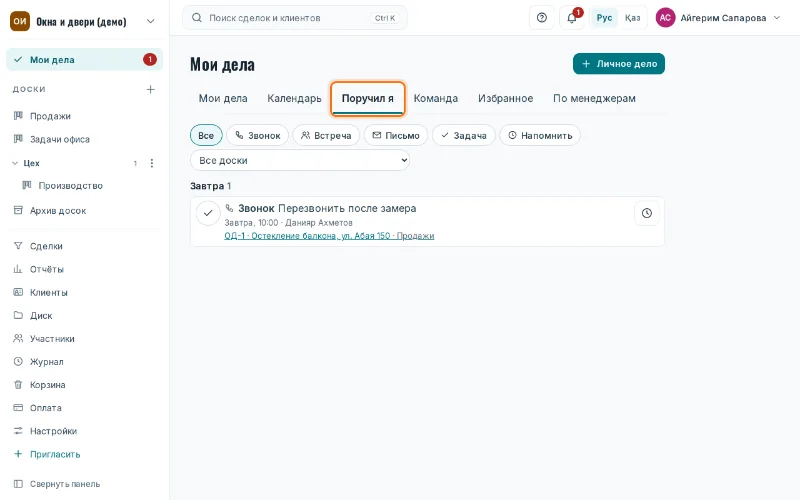Click the Отчёты chart icon
Viewport: 800px width, 500px height.
coord(18,269)
